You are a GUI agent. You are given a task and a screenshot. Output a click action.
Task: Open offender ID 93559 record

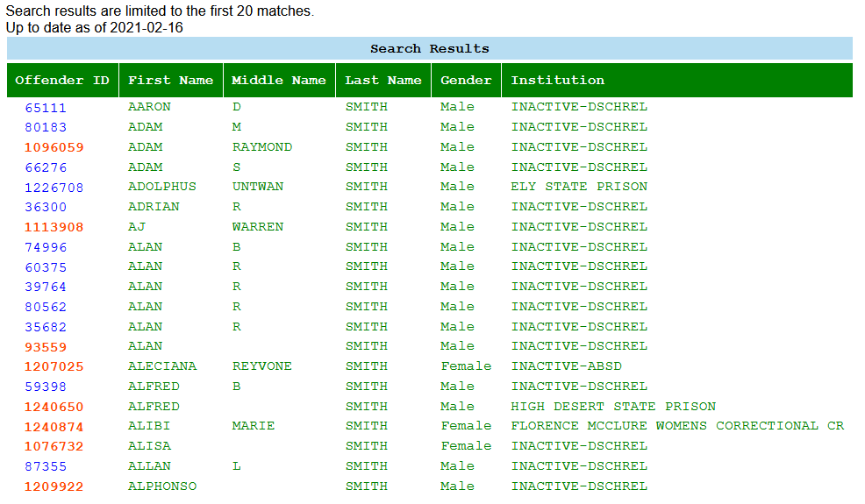[46, 347]
